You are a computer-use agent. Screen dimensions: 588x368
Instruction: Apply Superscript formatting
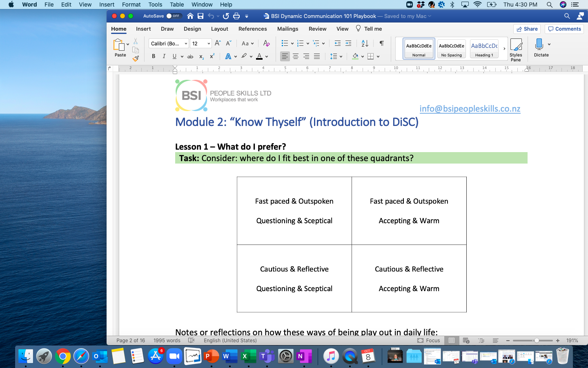pyautogui.click(x=212, y=56)
